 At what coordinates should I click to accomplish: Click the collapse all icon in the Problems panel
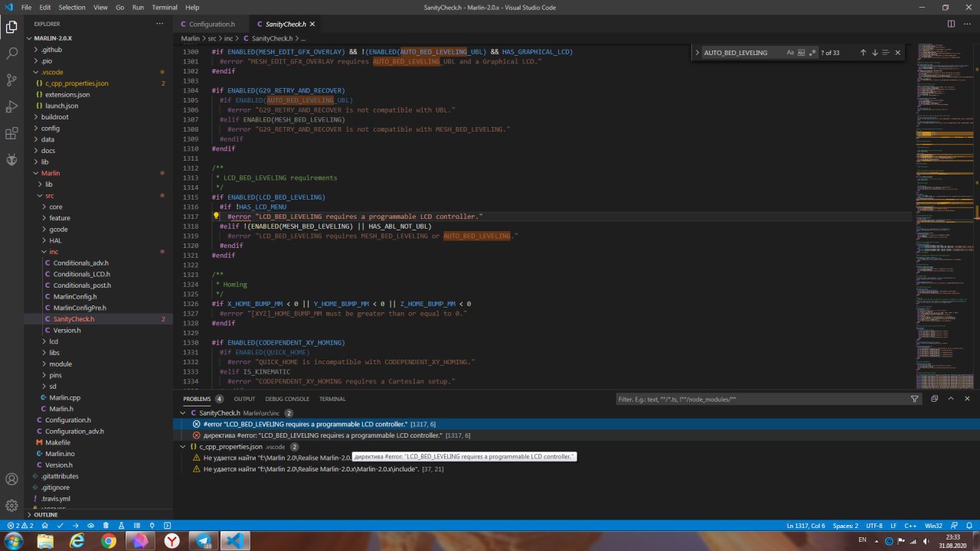935,399
